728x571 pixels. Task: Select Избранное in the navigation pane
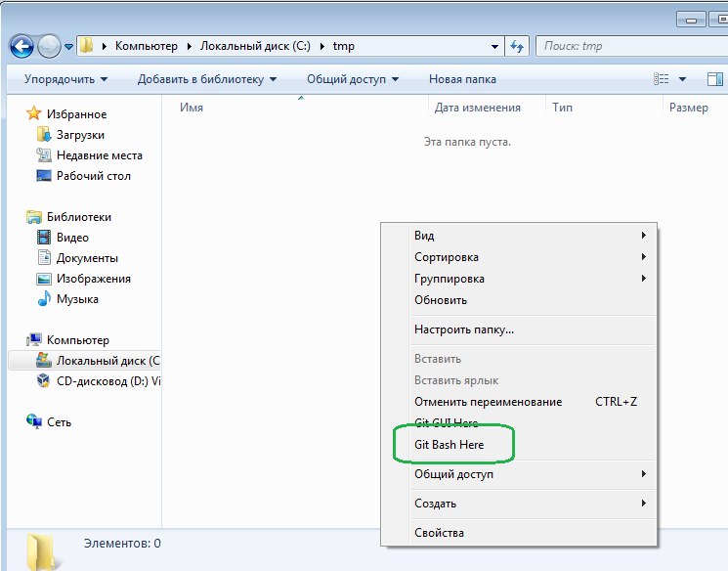76,114
